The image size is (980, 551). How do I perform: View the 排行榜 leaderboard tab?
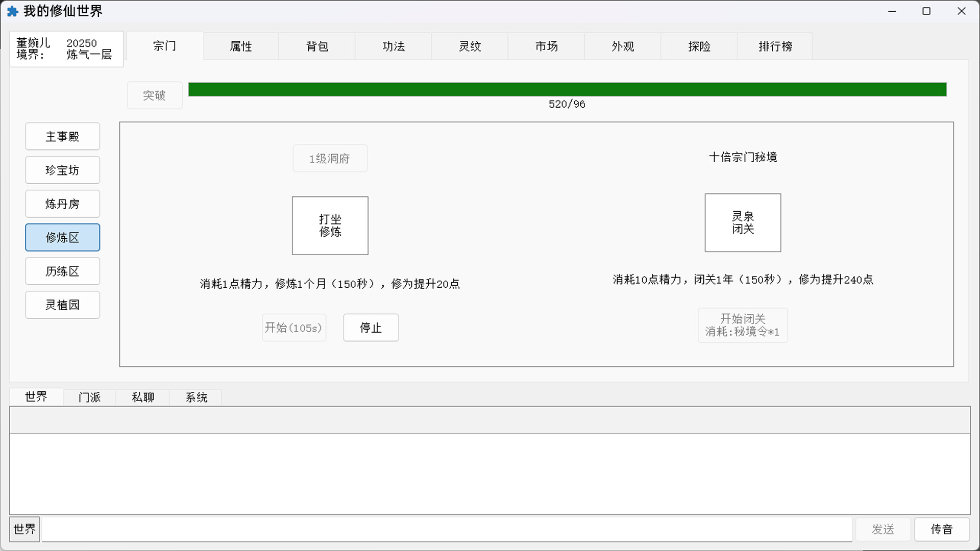774,46
